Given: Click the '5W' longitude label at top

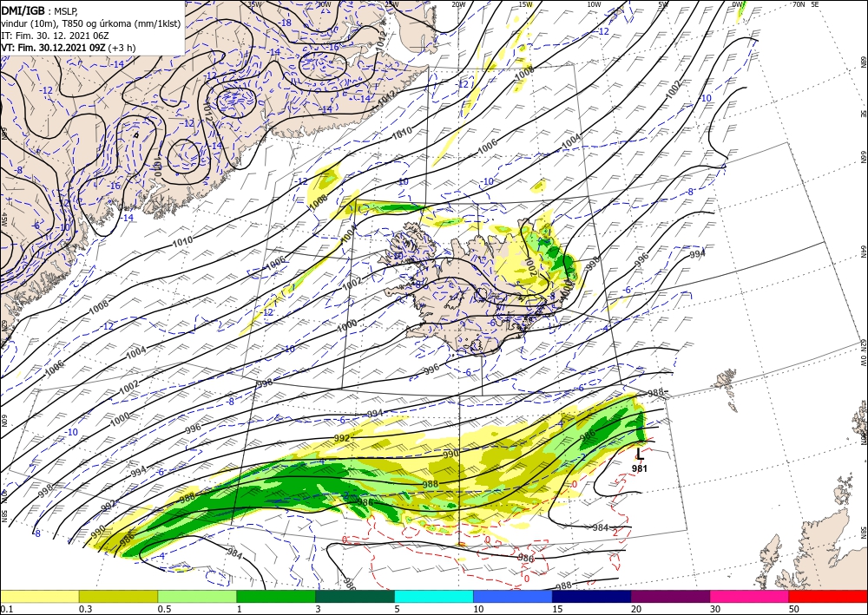Looking at the screenshot, I should tap(663, 3).
